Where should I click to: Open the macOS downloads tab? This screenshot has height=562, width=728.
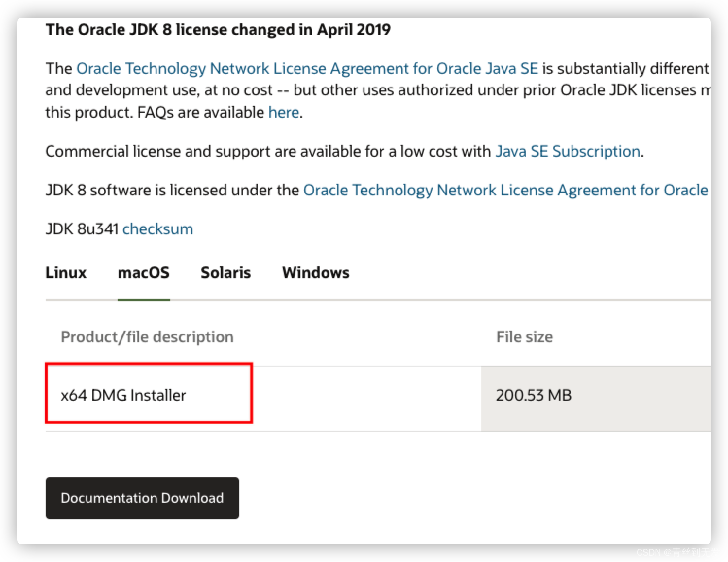pyautogui.click(x=144, y=273)
